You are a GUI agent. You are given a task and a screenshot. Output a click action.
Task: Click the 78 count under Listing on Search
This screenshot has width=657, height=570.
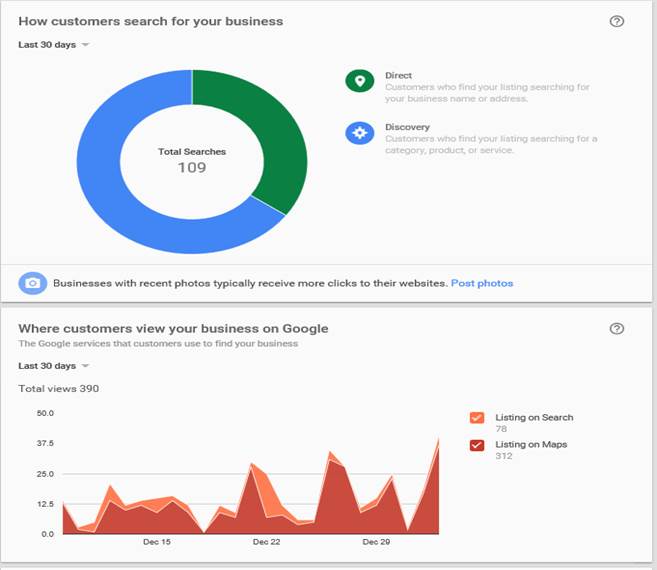pos(501,429)
